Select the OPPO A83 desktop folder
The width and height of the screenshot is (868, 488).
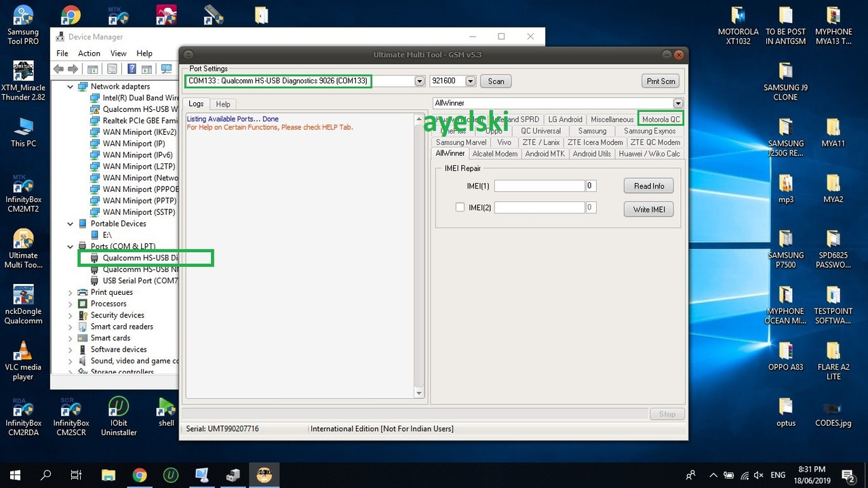(786, 357)
